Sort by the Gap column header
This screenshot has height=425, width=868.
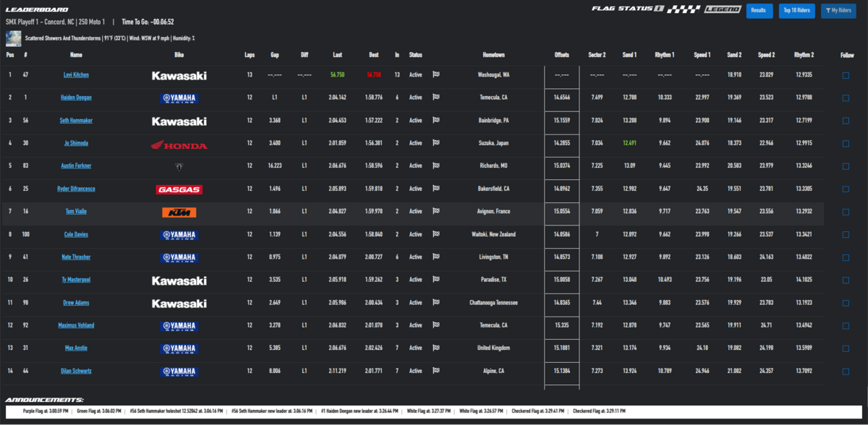point(275,55)
